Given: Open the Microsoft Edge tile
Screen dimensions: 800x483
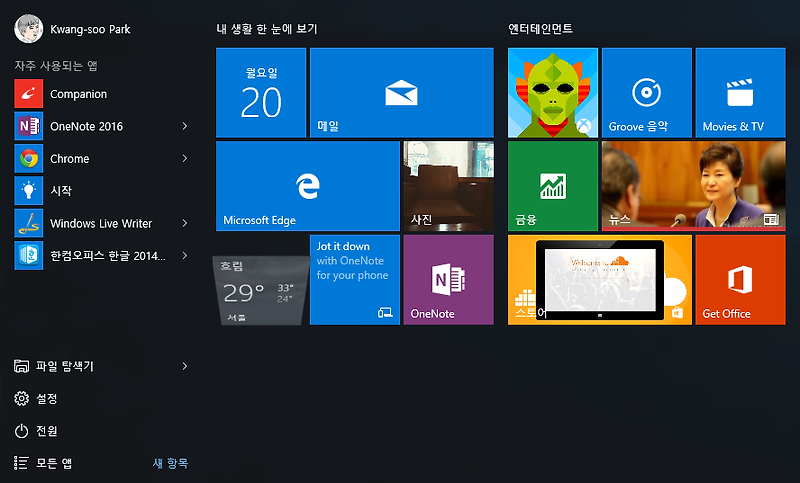Looking at the screenshot, I should [308, 186].
